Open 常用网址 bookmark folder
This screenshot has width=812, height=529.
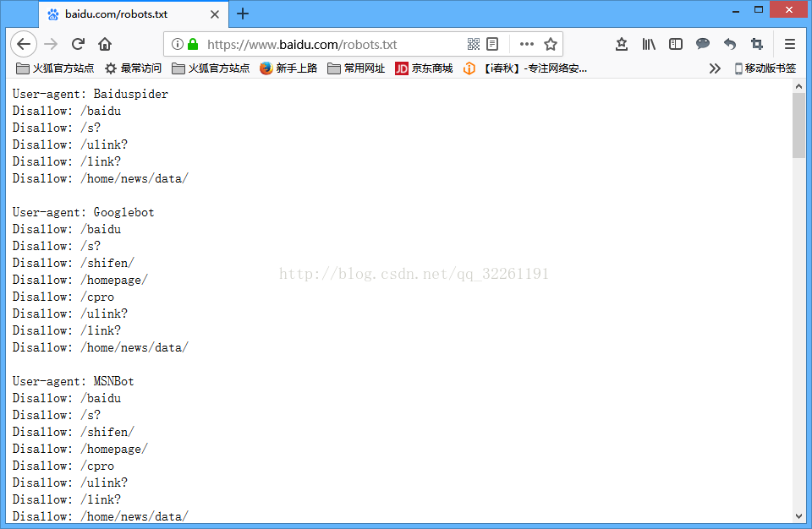(x=356, y=68)
